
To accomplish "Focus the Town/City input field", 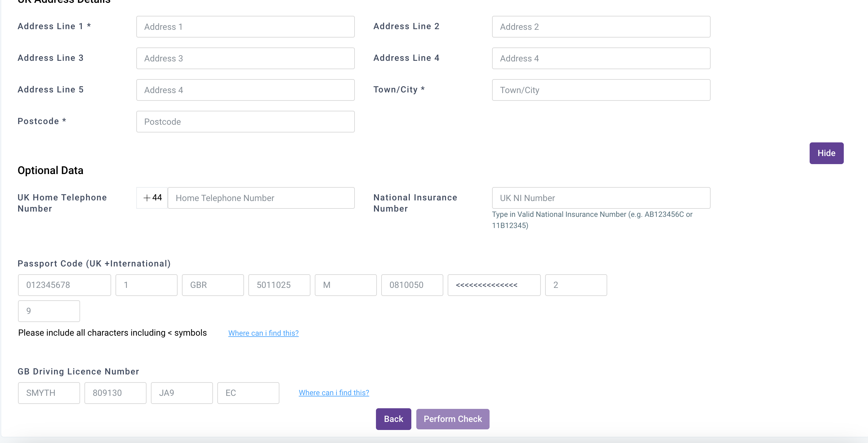I will (601, 90).
